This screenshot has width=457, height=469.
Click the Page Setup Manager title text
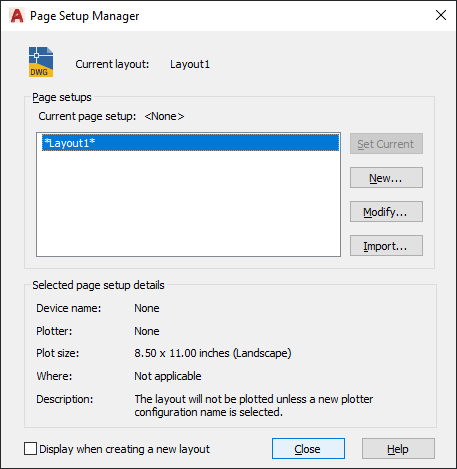click(x=85, y=16)
